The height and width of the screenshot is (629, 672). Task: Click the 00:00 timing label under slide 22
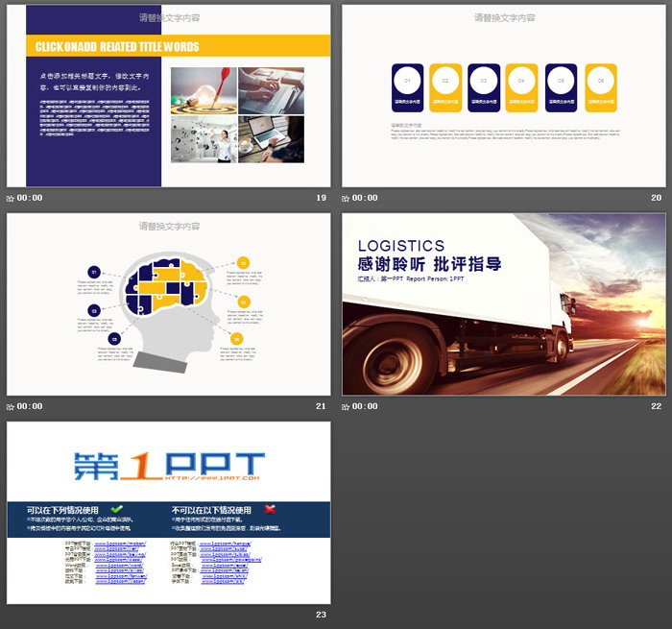pyautogui.click(x=366, y=406)
